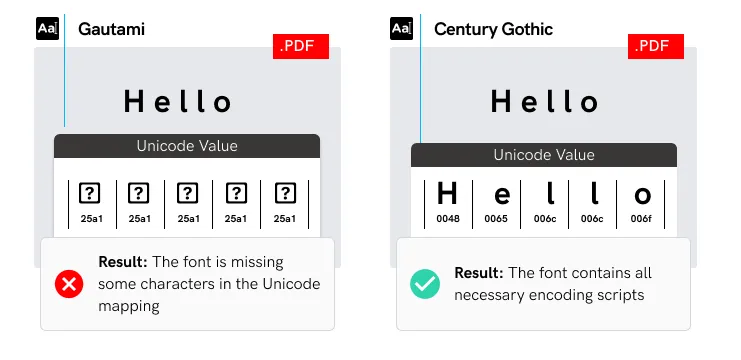Select the Gautami font title
This screenshot has height=360, width=741.
(112, 29)
